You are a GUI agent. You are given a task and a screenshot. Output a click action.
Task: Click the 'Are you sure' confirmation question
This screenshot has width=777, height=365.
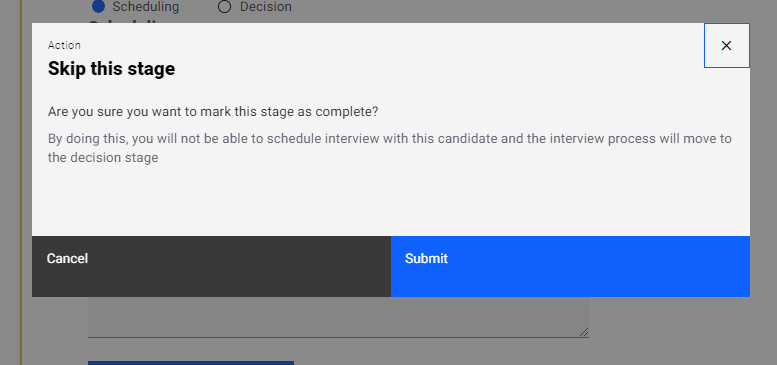coord(213,111)
